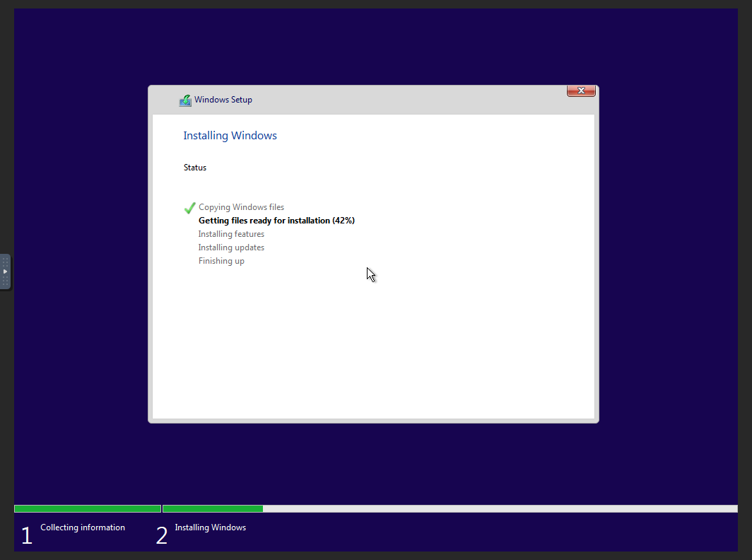Click the Finishing up step
This screenshot has height=560, width=752.
(x=221, y=261)
